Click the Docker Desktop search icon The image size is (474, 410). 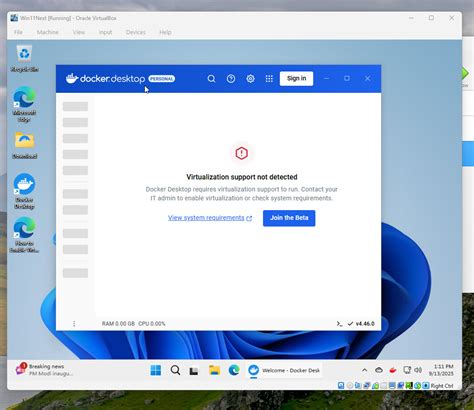coord(211,79)
